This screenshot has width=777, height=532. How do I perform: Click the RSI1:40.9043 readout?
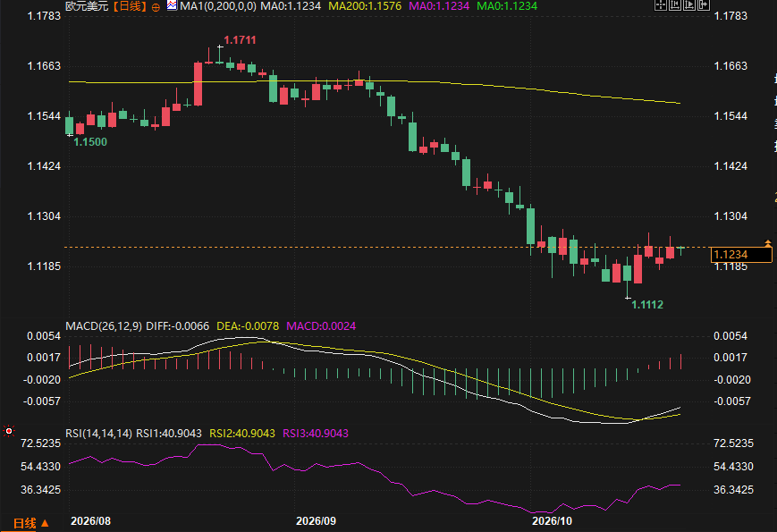[169, 434]
